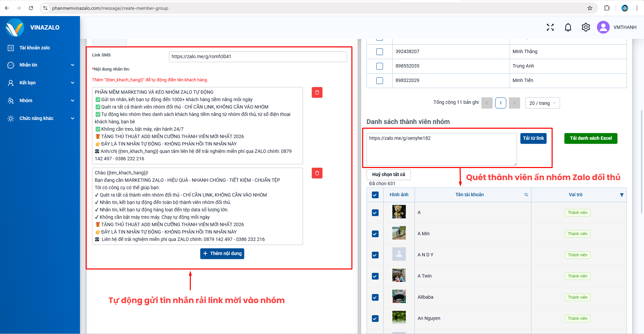The height and width of the screenshot is (334, 644).
Task: Open Tài khoản zalo menu item
Action: [35, 48]
